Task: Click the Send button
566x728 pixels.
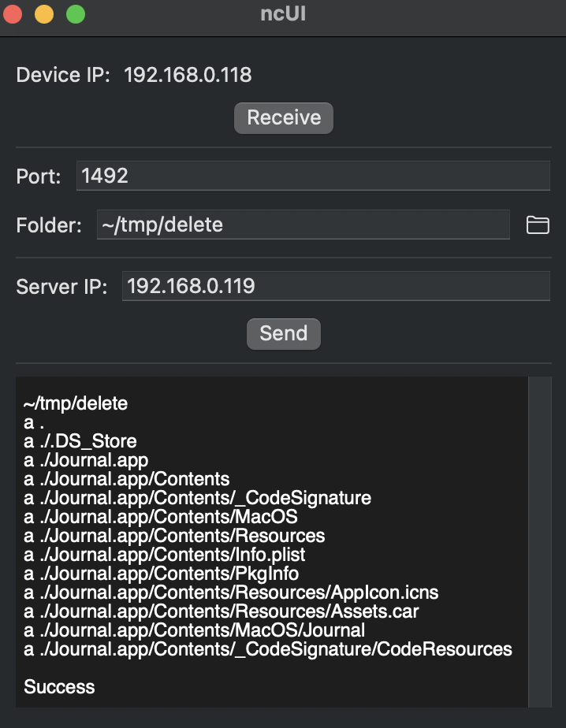Action: point(284,334)
